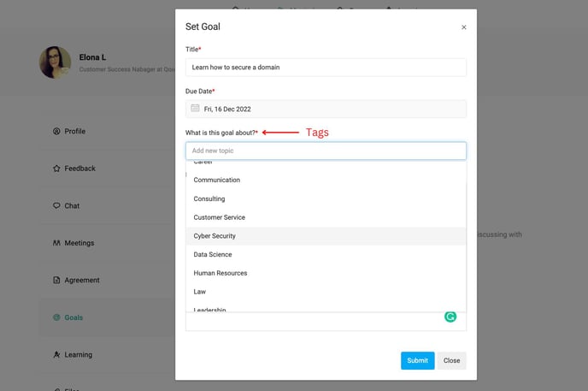Click the Meetings people icon

[x=56, y=243]
